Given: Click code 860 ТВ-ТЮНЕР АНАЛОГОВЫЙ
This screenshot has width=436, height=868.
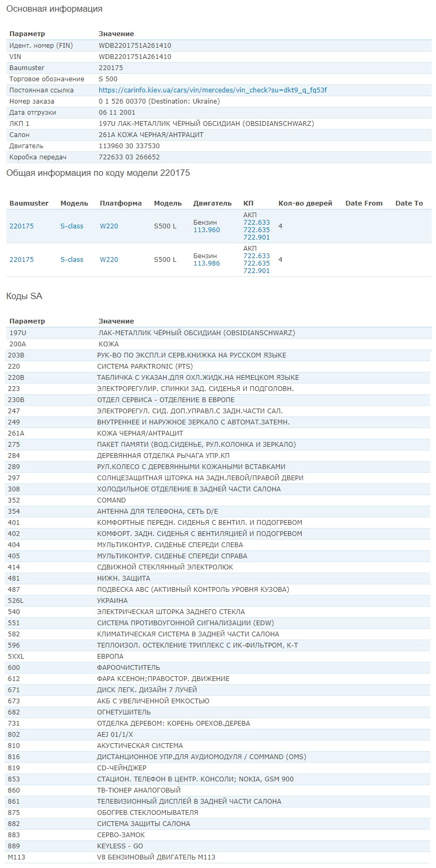Looking at the screenshot, I should [x=218, y=790].
